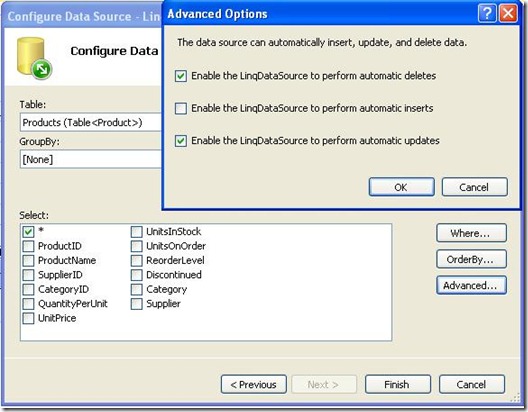528x412 pixels.
Task: Open the Table dropdown showing Products
Action: pyautogui.click(x=91, y=123)
